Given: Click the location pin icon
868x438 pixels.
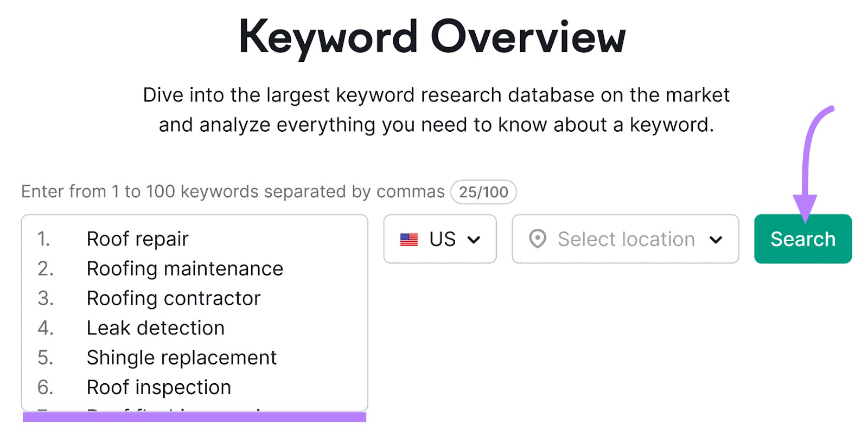Looking at the screenshot, I should coord(537,239).
